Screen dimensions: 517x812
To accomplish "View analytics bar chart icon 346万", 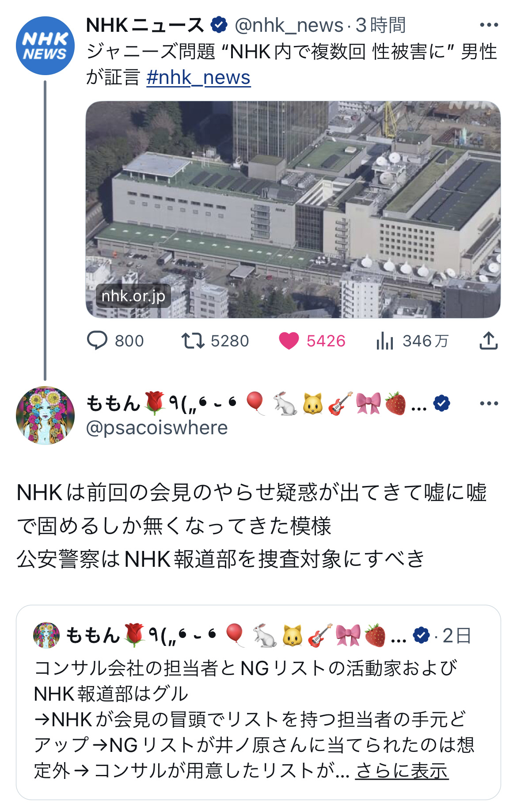I will point(385,341).
